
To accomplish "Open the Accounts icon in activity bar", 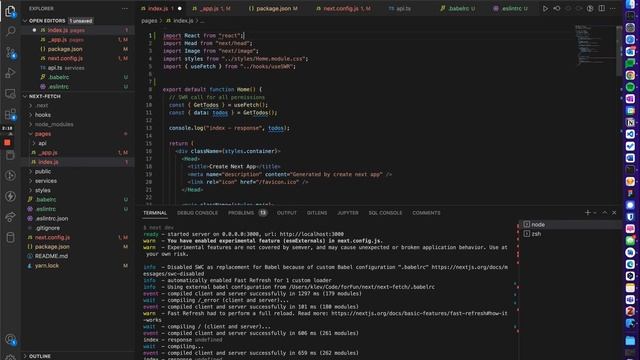I will pyautogui.click(x=10, y=339).
